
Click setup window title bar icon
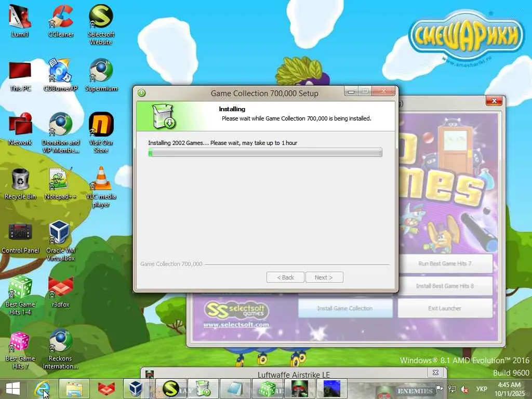(141, 92)
